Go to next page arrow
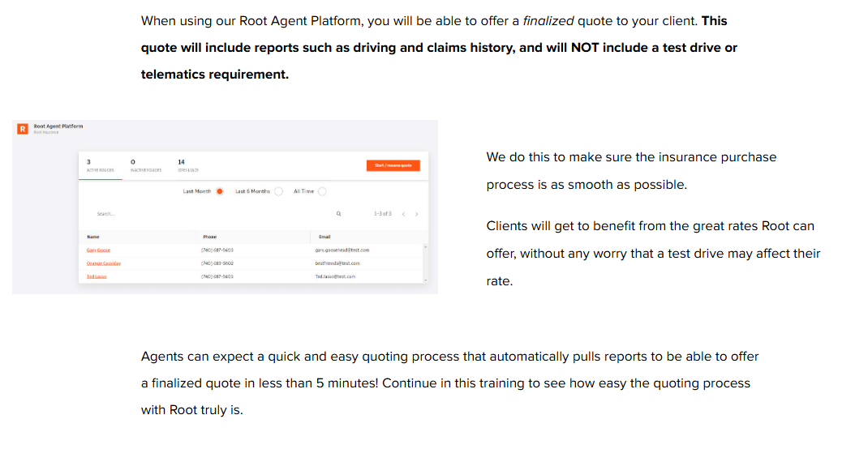This screenshot has height=449, width=868. tap(416, 214)
